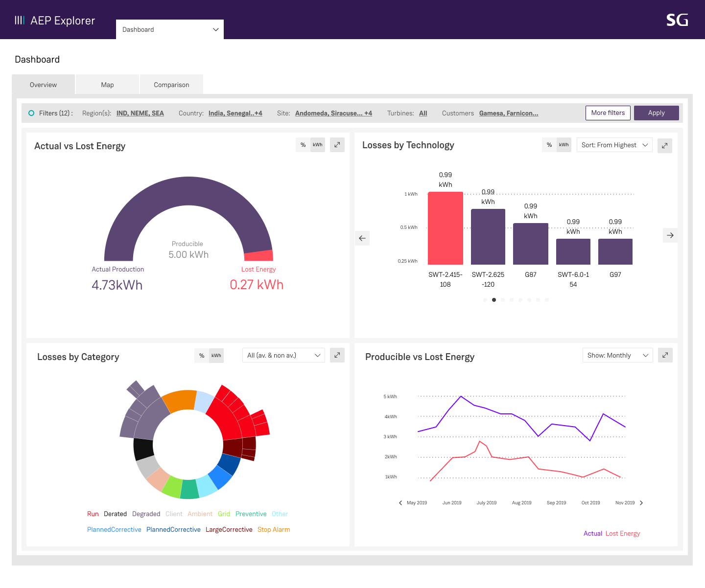The width and height of the screenshot is (705, 588).
Task: Open the Sort: From Highest dropdown
Action: pos(614,145)
